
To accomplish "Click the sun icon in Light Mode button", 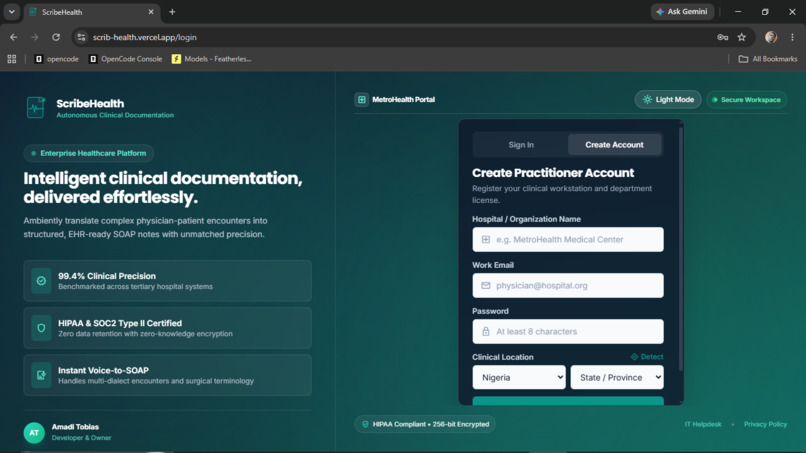I will tap(647, 100).
